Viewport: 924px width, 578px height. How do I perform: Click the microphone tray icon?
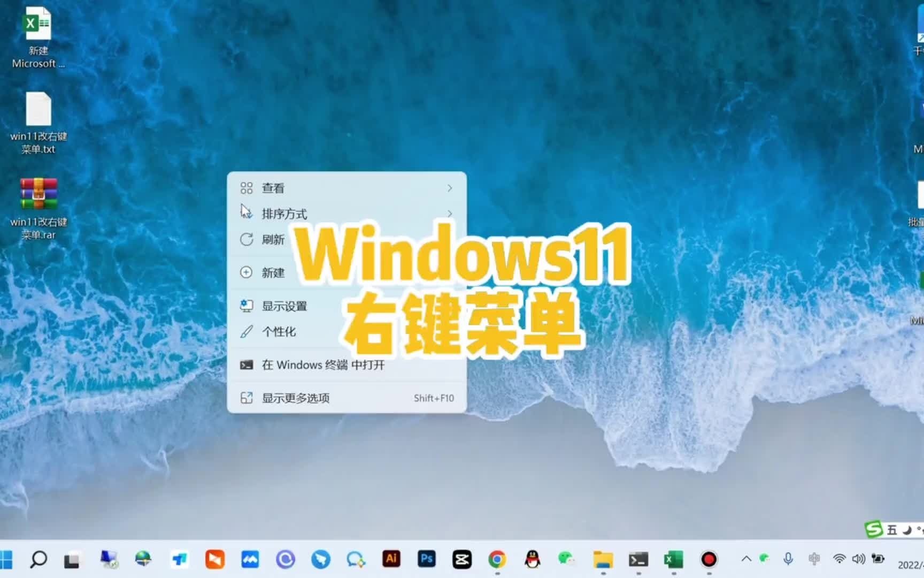(788, 559)
